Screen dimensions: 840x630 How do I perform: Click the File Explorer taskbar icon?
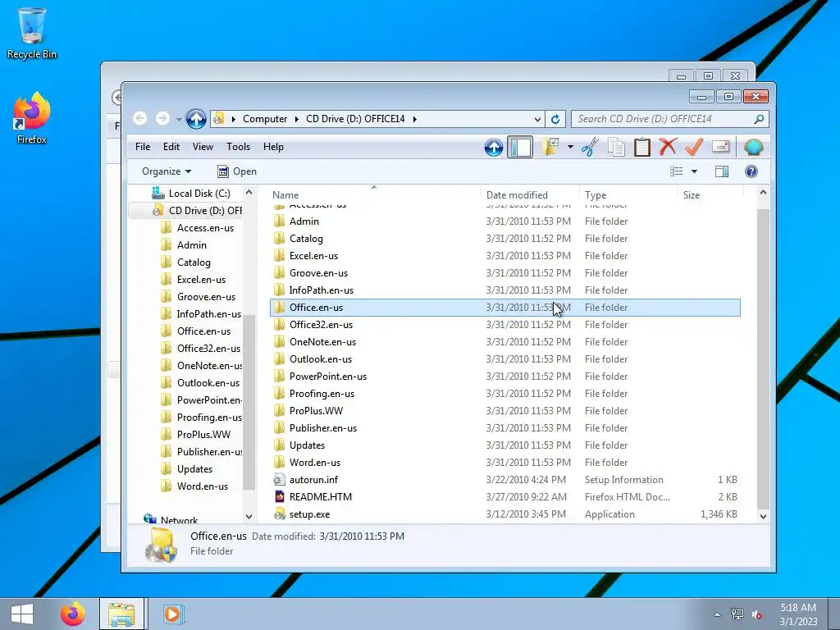point(121,614)
